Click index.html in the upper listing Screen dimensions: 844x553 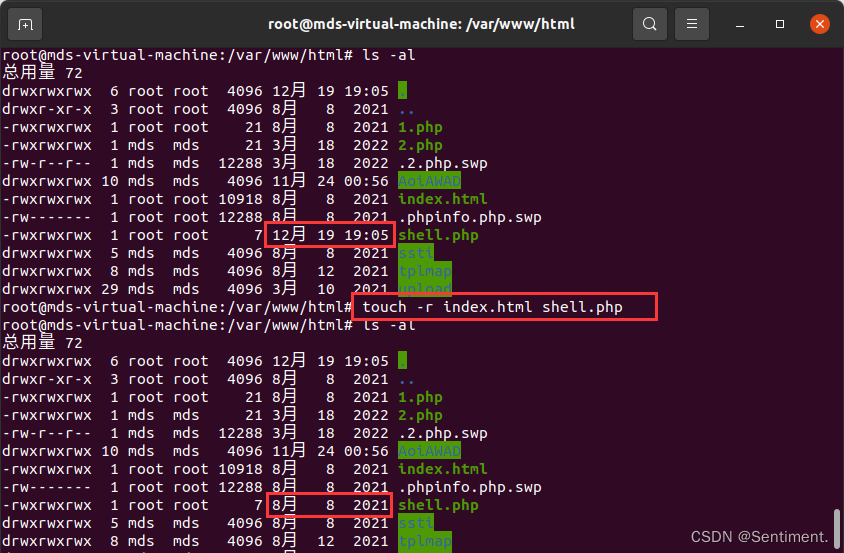click(443, 199)
